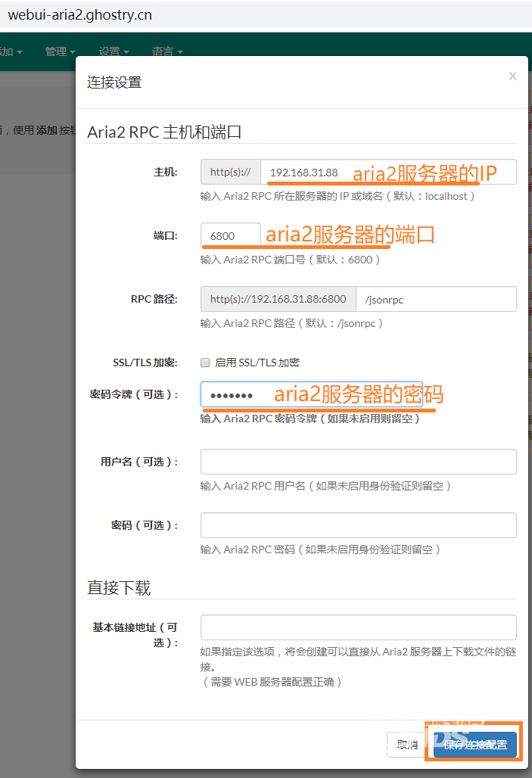Click the hint text 输入 Aria2 RPC 端口号

pos(290,260)
